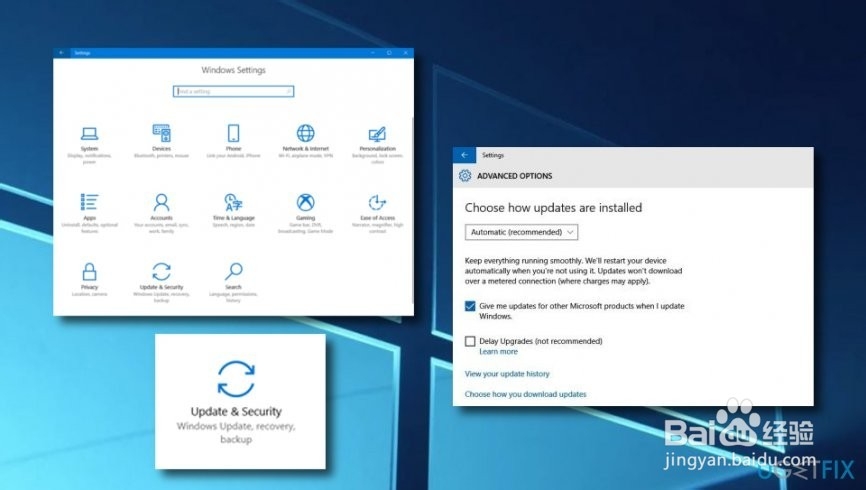
Task: Click the Windows Settings page title
Action: (x=233, y=70)
